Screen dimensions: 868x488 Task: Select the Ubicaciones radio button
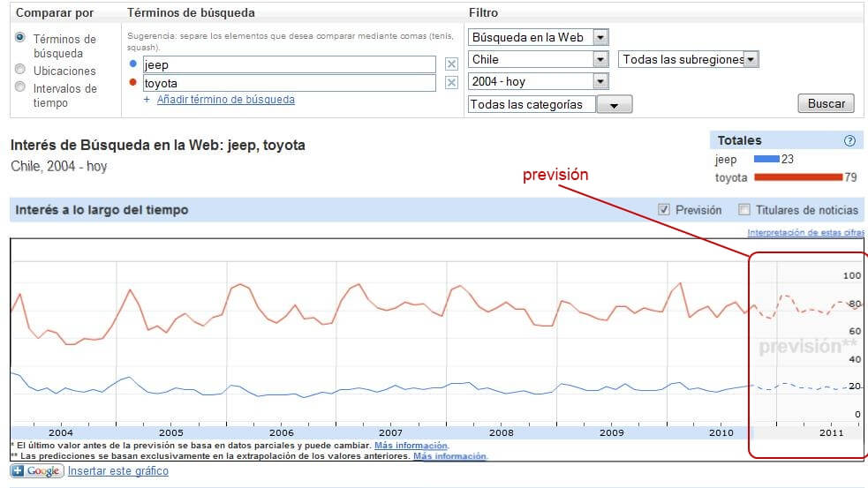point(20,70)
